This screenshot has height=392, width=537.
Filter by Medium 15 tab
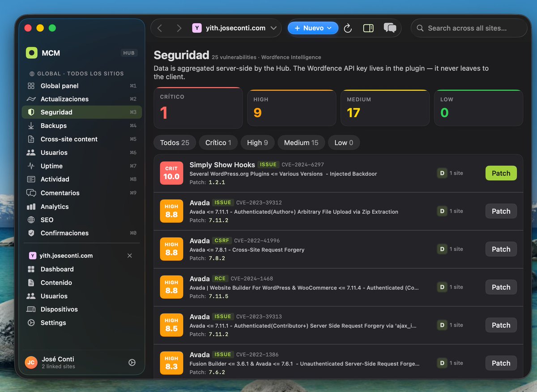click(301, 143)
